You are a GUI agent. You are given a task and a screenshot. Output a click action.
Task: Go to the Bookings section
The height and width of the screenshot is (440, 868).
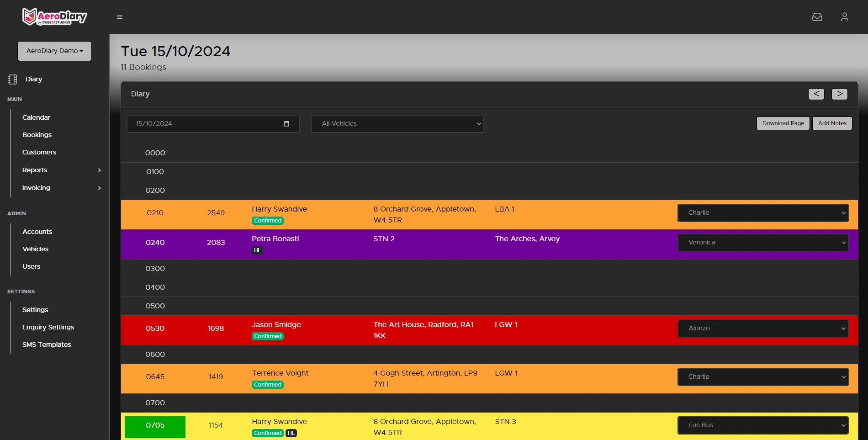click(37, 134)
